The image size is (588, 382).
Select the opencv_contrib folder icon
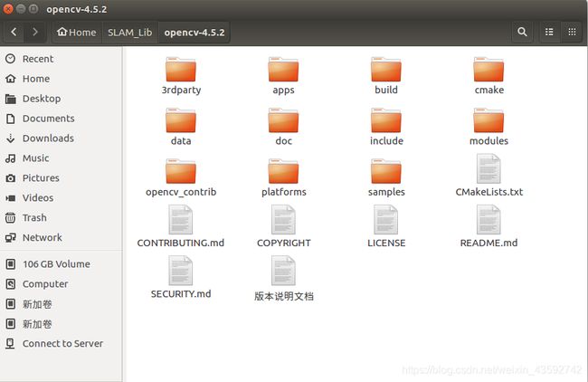pyautogui.click(x=181, y=171)
